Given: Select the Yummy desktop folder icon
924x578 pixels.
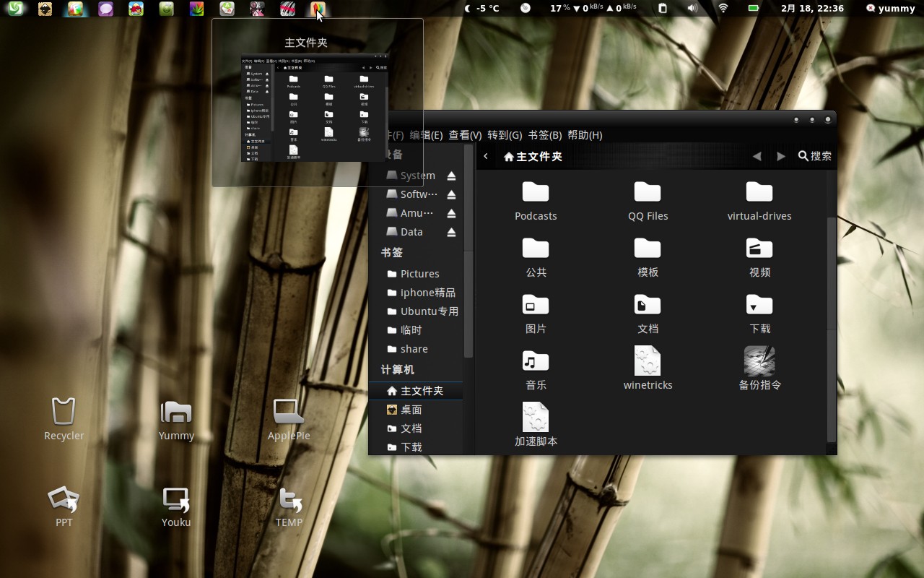Looking at the screenshot, I should 176,419.
